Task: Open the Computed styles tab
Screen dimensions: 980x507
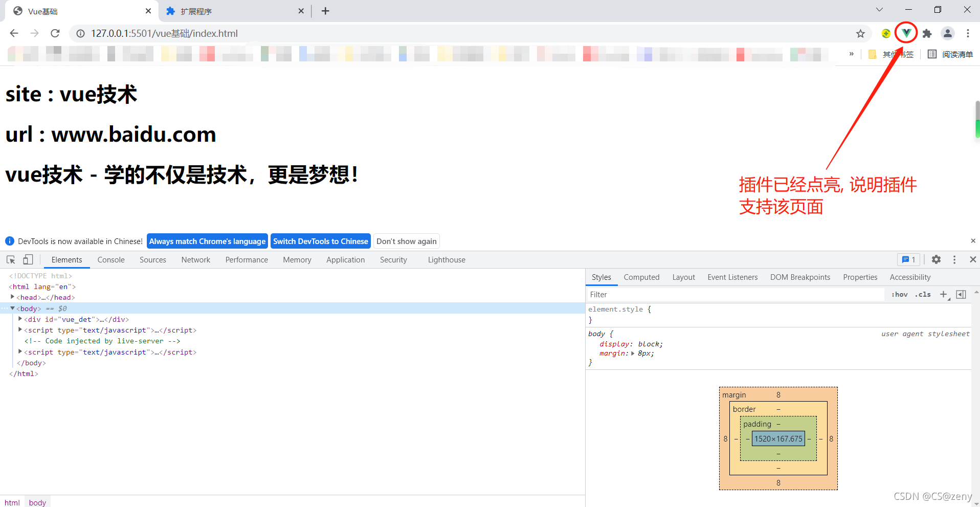Action: [x=641, y=277]
